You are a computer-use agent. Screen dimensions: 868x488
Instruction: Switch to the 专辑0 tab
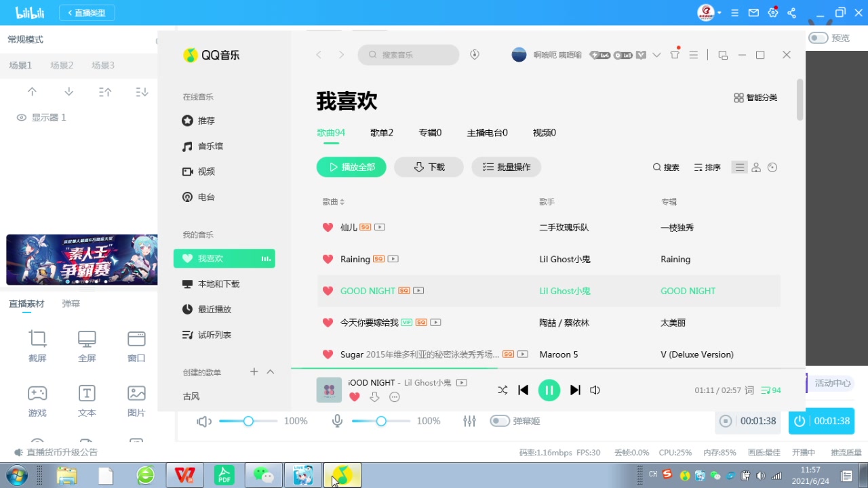[430, 133]
